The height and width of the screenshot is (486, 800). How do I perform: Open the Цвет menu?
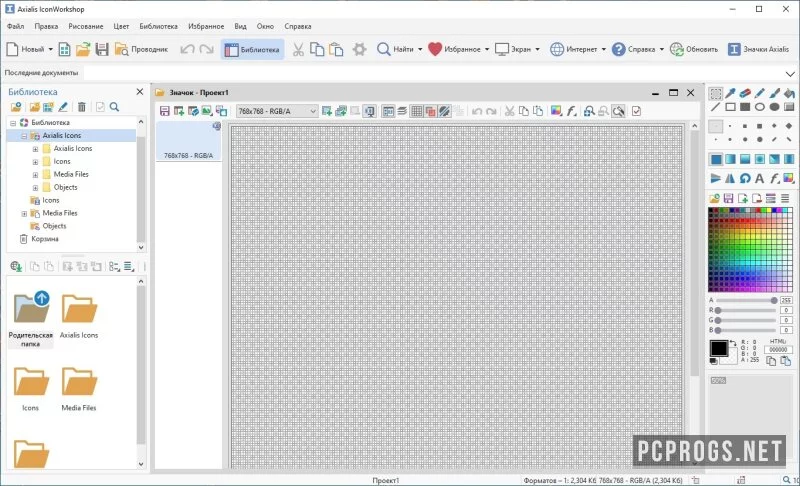(x=121, y=26)
